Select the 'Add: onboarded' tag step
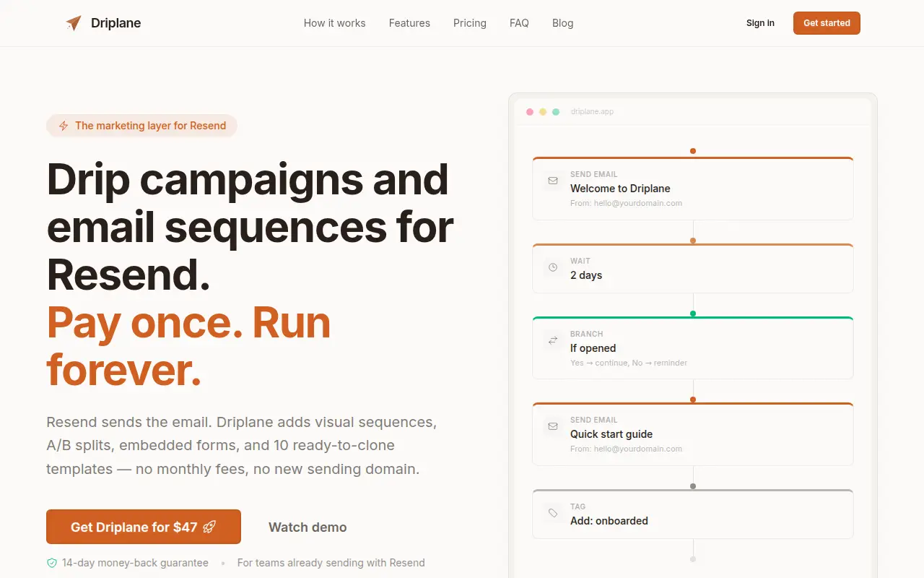Screen dimensions: 924x578 pyautogui.click(x=693, y=514)
